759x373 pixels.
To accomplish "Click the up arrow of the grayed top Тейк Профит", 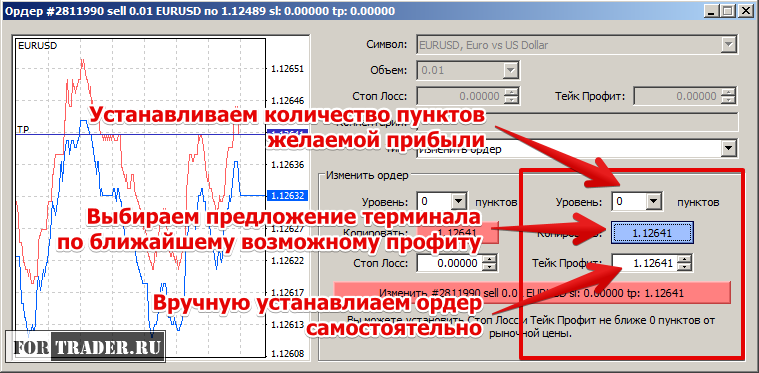I will (729, 92).
